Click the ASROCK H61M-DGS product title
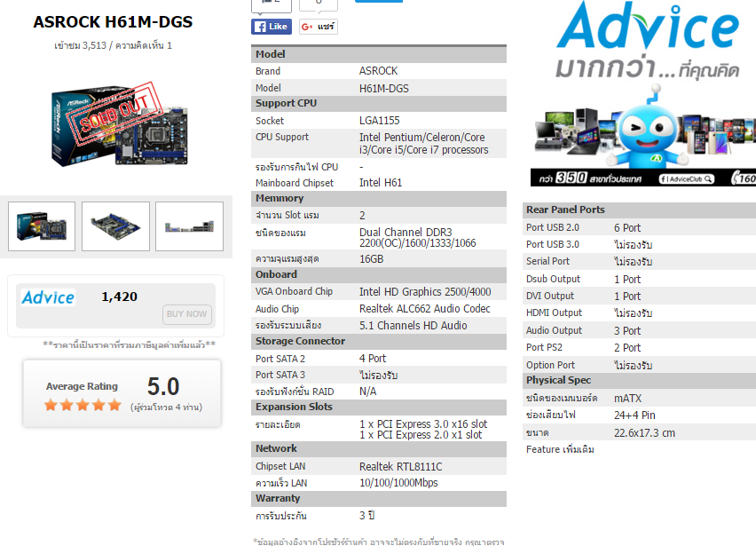 [x=113, y=21]
